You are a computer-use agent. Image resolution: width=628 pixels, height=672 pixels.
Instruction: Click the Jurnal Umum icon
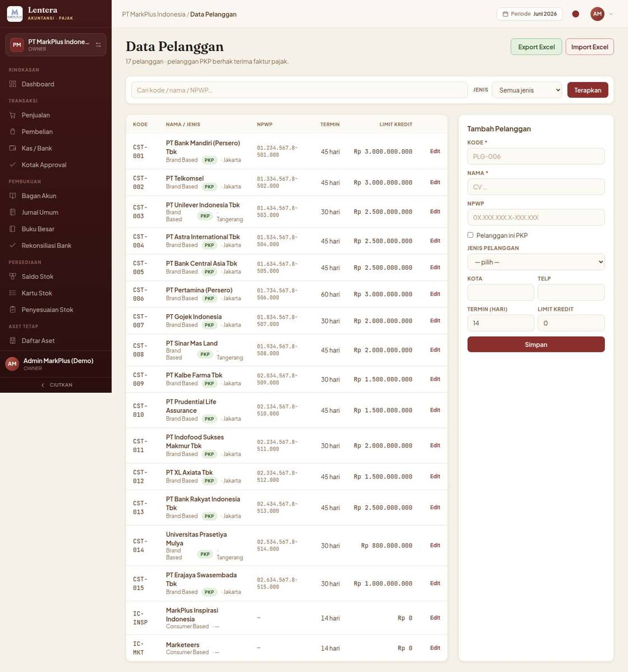(12, 212)
